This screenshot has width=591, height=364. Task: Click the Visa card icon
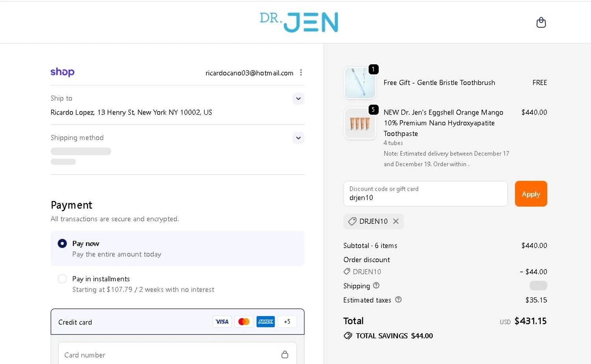[x=222, y=322]
